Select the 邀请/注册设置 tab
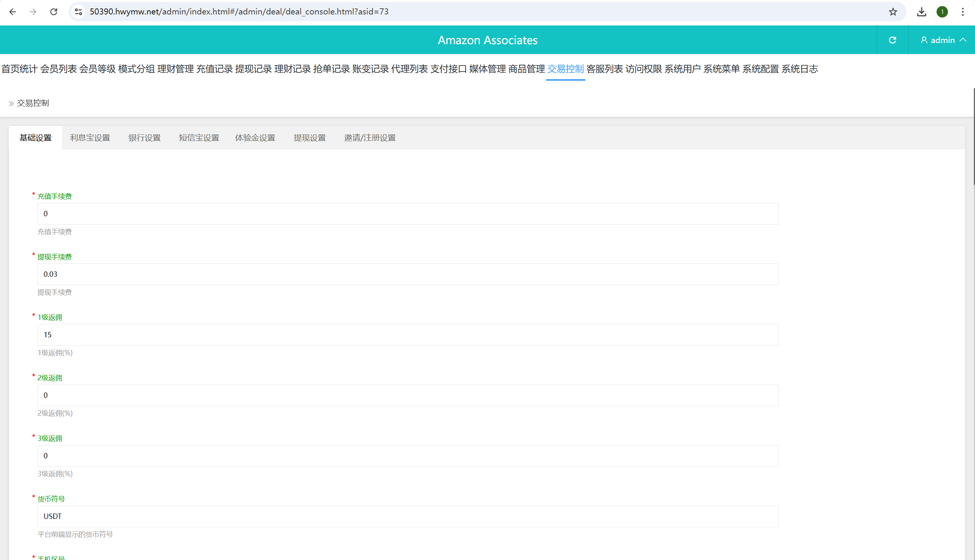This screenshot has height=560, width=975. (369, 138)
